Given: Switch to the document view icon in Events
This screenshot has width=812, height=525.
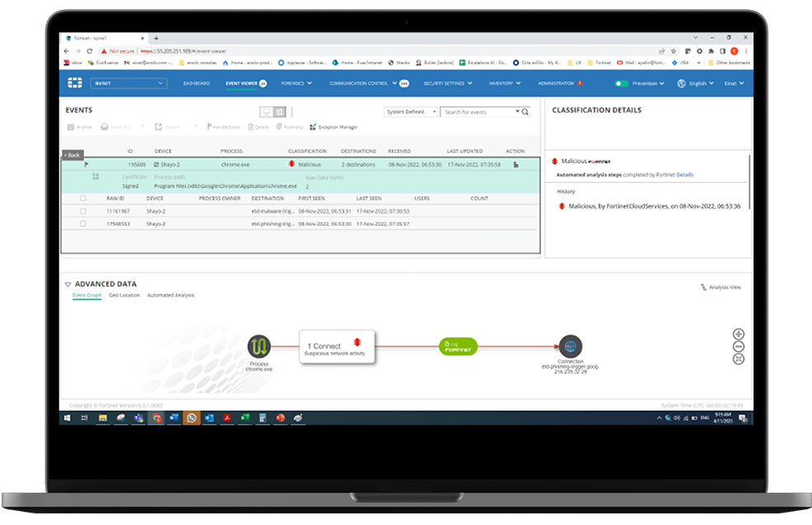Looking at the screenshot, I should coord(280,112).
